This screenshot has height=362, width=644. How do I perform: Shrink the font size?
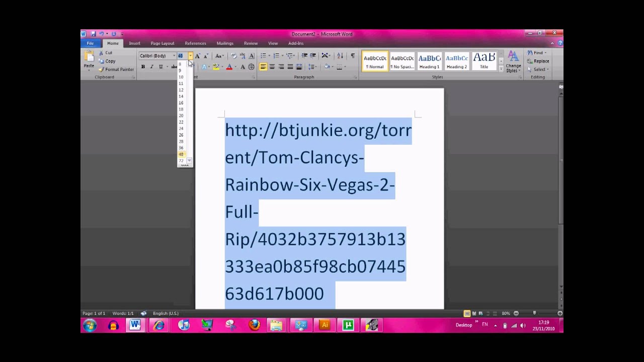click(205, 56)
